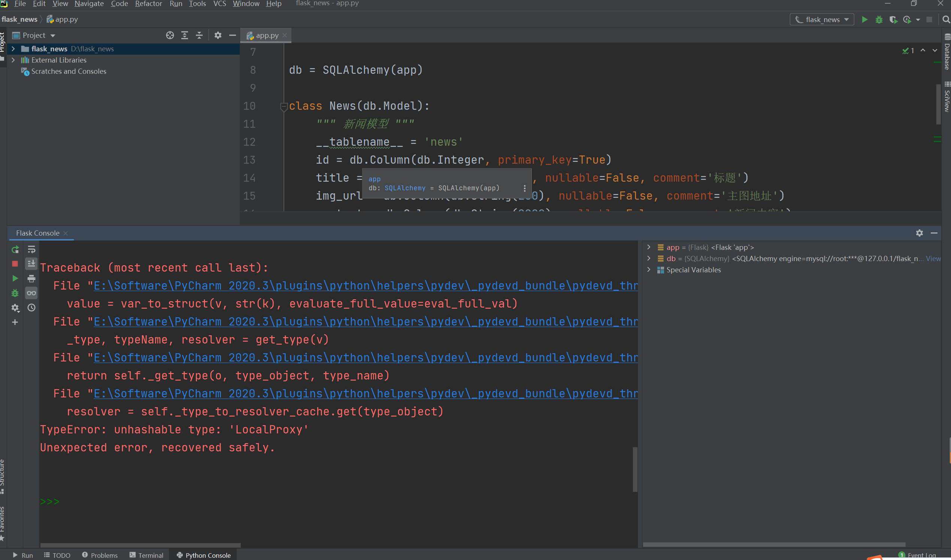Expand all in Project panel
Screen dimensions: 951x560
coord(185,35)
